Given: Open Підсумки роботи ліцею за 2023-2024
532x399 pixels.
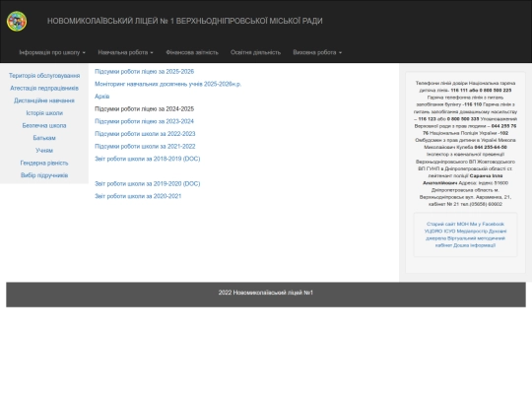Looking at the screenshot, I should pos(145,121).
